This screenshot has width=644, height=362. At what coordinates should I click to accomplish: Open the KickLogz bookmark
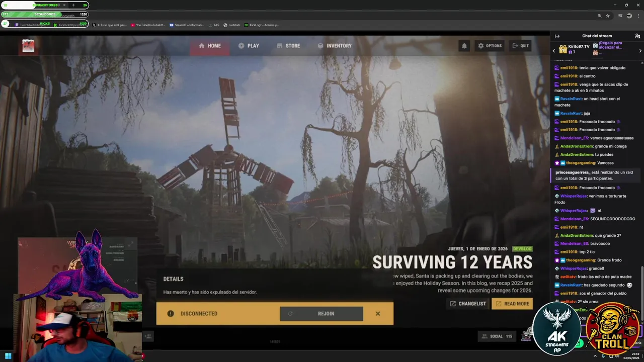click(262, 25)
